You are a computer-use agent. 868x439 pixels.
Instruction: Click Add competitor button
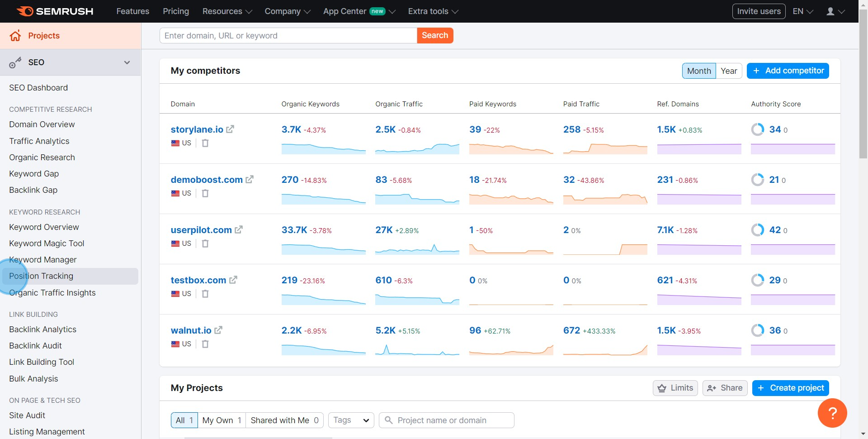788,71
